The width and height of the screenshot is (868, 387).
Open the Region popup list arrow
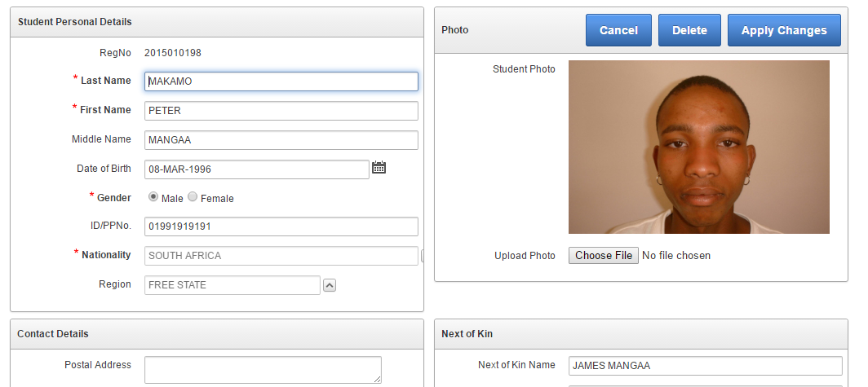(330, 285)
